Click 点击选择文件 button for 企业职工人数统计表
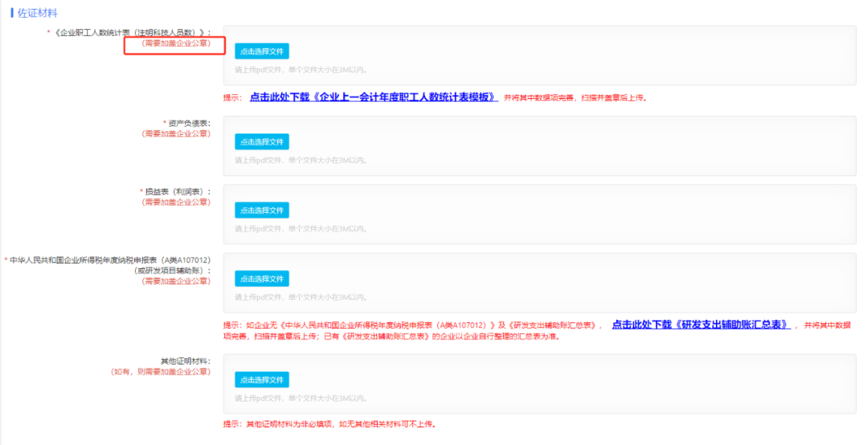 click(261, 51)
